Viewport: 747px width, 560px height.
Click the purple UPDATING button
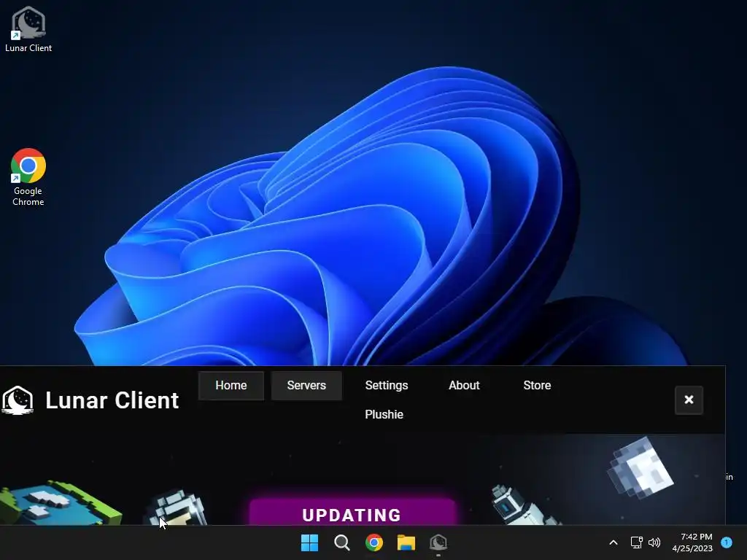[x=352, y=513]
